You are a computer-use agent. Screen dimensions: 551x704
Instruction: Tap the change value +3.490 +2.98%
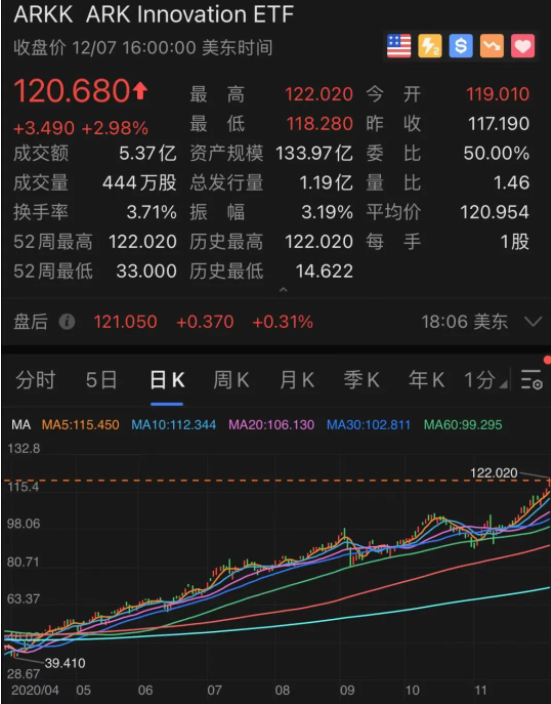(81, 128)
